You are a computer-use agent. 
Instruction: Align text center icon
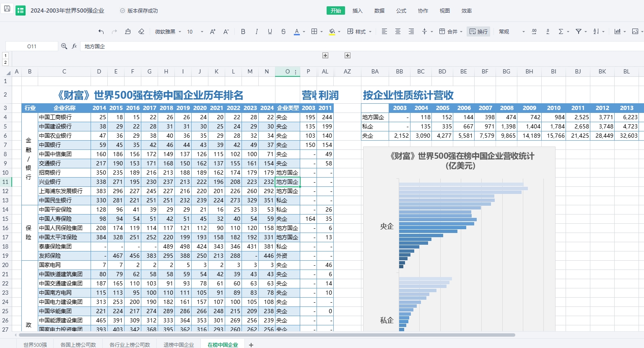point(398,31)
